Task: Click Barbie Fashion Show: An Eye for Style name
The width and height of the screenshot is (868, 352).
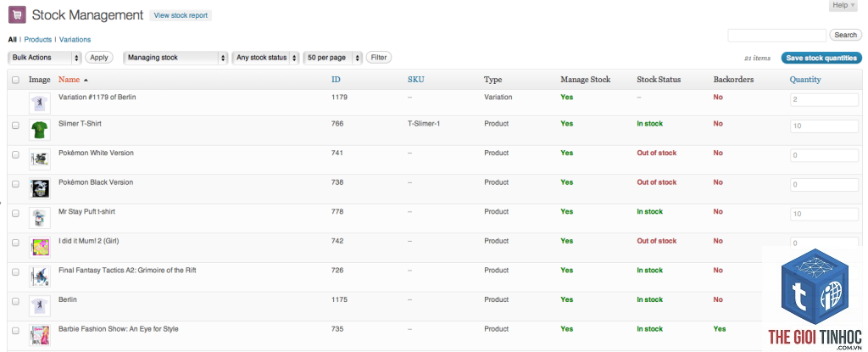Action: pos(119,329)
